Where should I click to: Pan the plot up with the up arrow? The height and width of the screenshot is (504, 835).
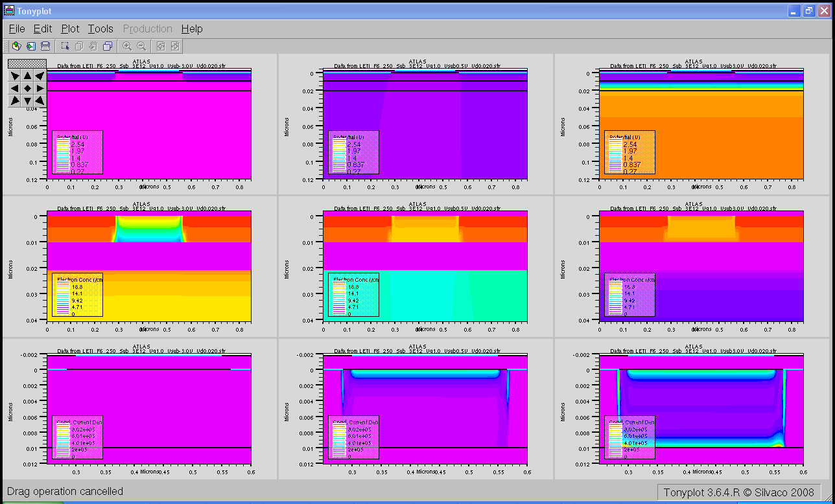coord(27,76)
